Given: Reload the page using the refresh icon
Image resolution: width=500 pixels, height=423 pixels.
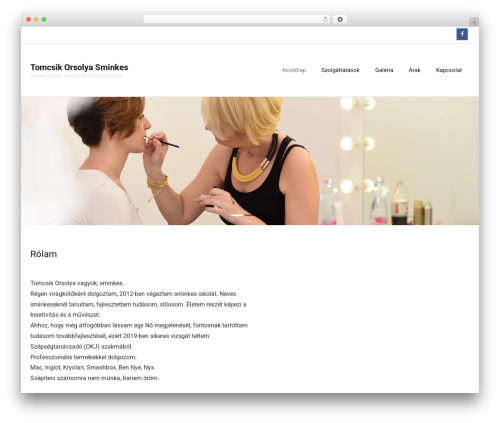Looking at the screenshot, I should coord(325,19).
